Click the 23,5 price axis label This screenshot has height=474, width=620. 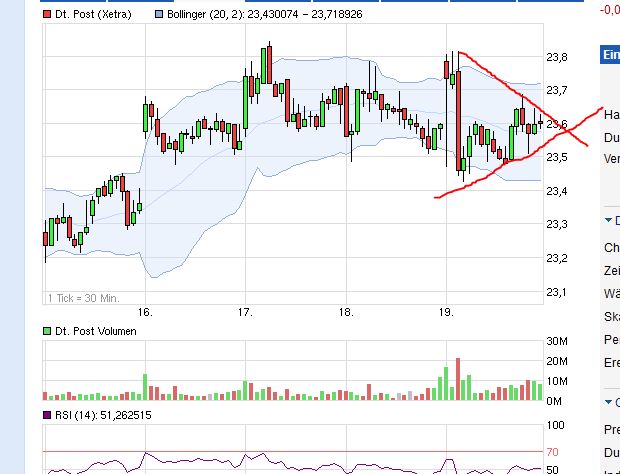[x=557, y=157]
